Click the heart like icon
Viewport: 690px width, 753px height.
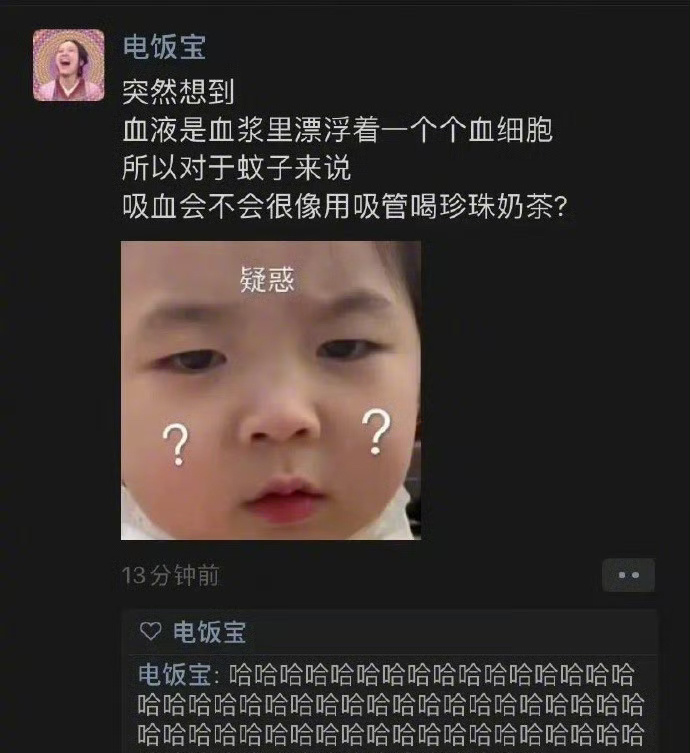(150, 632)
